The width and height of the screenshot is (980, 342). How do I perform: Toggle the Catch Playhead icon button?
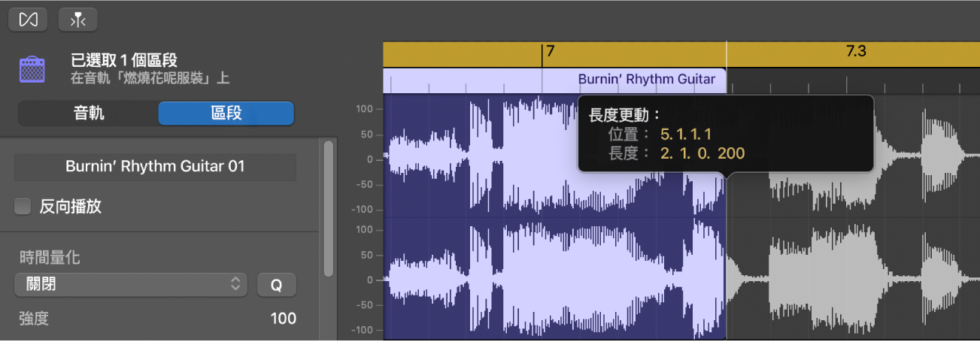[77, 20]
